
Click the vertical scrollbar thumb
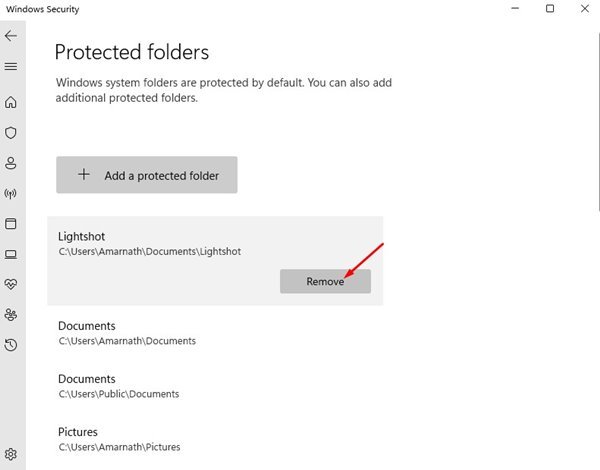(598, 122)
